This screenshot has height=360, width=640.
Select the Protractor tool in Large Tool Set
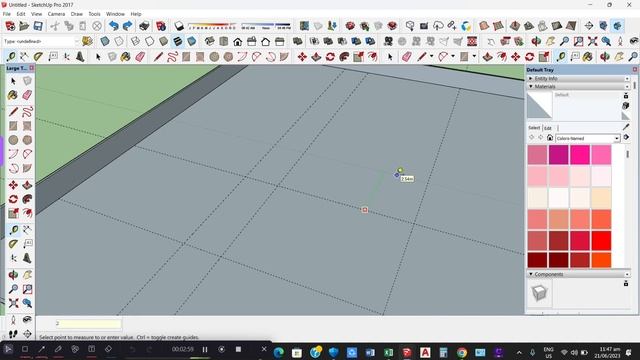pyautogui.click(x=13, y=244)
